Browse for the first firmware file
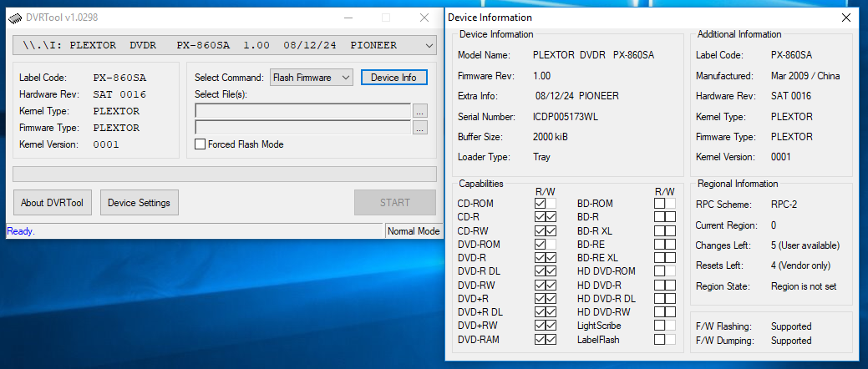 coord(419,111)
